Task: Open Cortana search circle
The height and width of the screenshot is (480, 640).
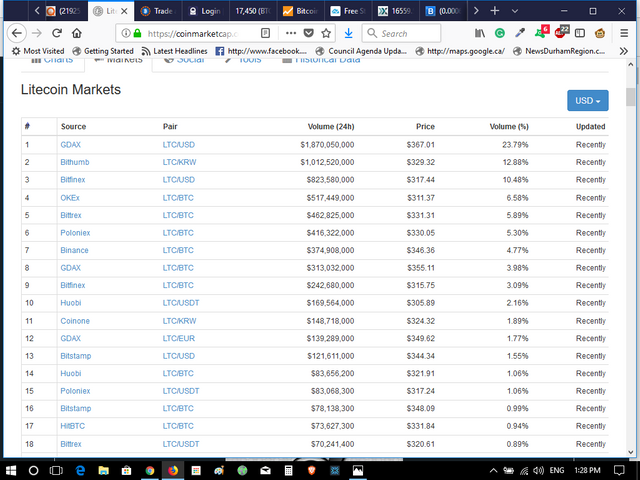Action: click(33, 471)
